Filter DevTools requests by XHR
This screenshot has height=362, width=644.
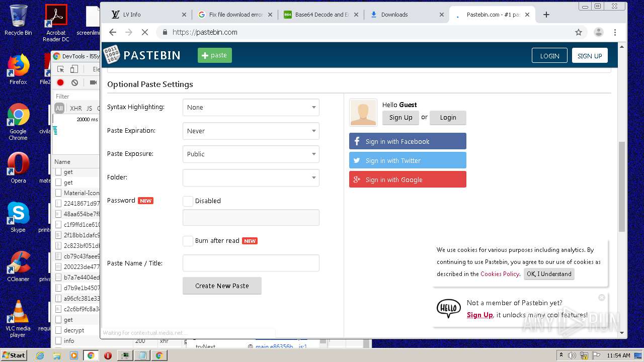point(76,108)
